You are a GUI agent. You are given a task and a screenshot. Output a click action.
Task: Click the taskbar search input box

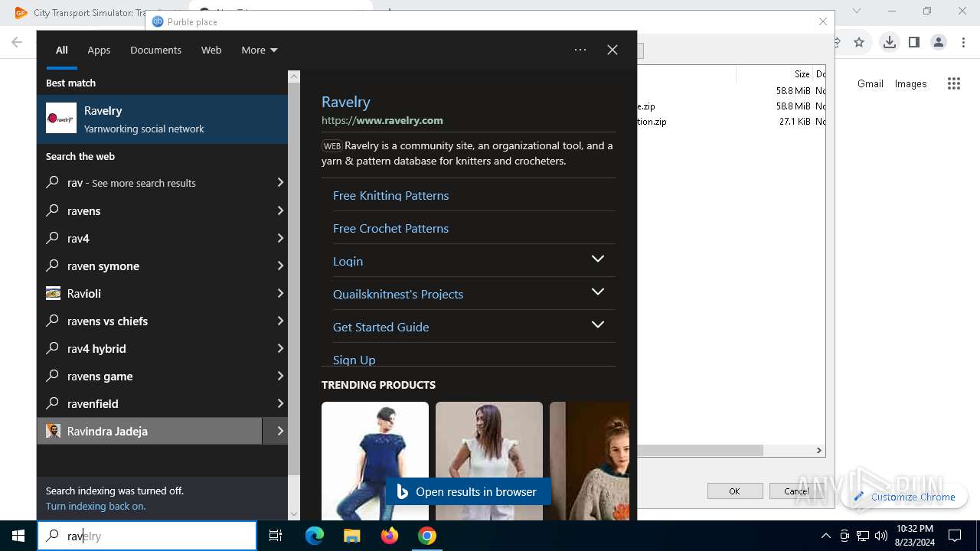(x=147, y=536)
